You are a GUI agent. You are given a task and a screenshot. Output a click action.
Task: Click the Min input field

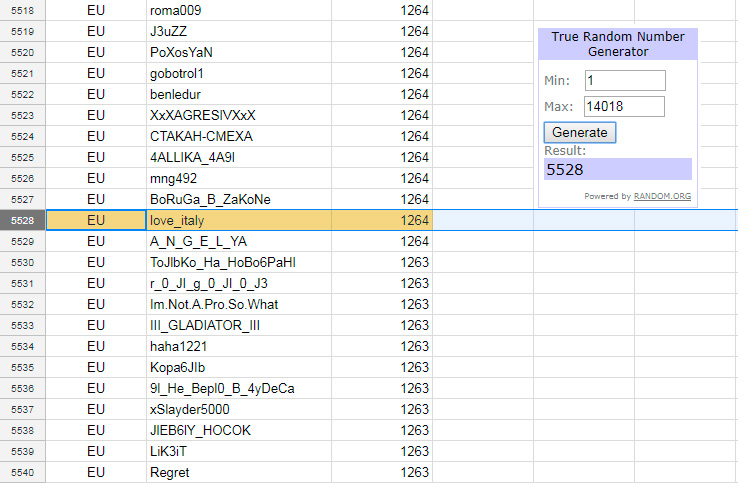625,81
